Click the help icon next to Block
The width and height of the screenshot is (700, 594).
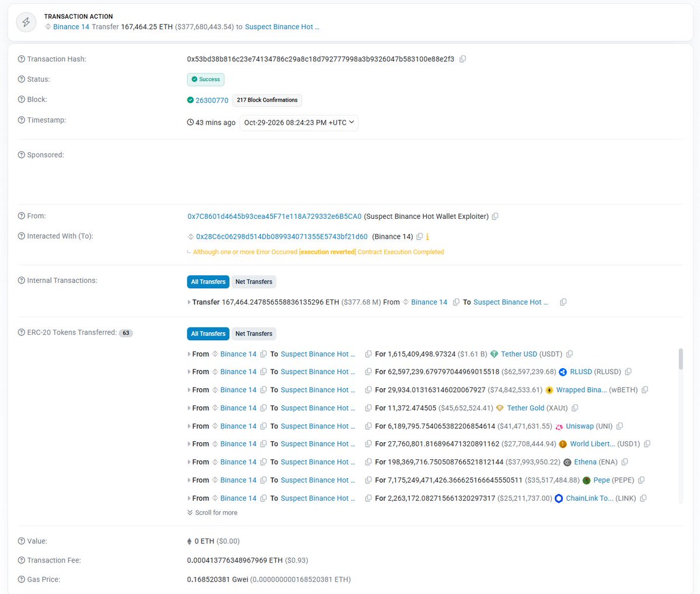(x=22, y=100)
